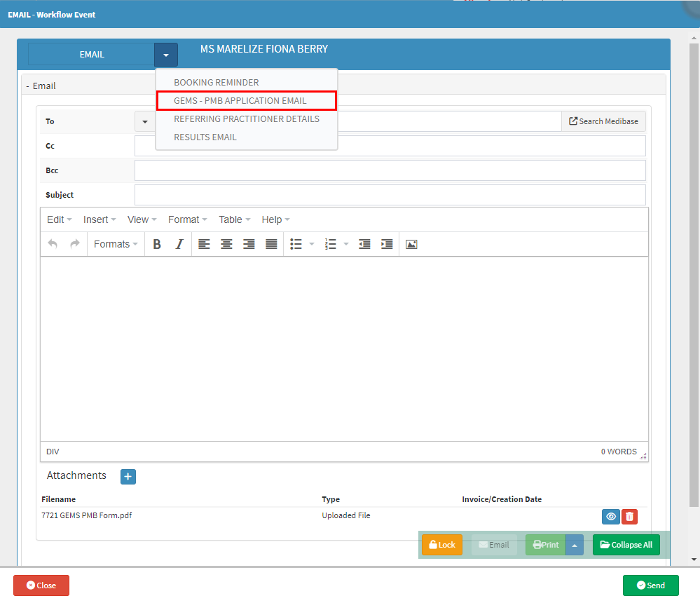The image size is (700, 603).
Task: Increase indent in the editor toolbar
Action: point(387,244)
